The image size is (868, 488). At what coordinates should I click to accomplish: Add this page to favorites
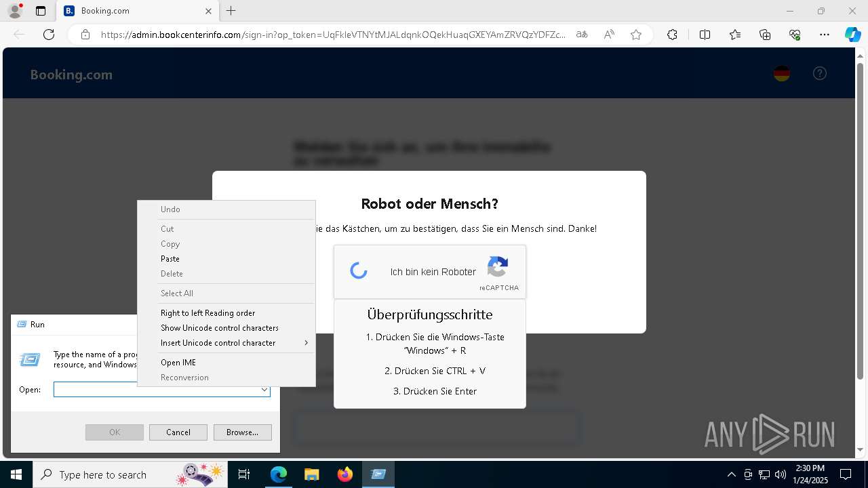[x=636, y=35]
